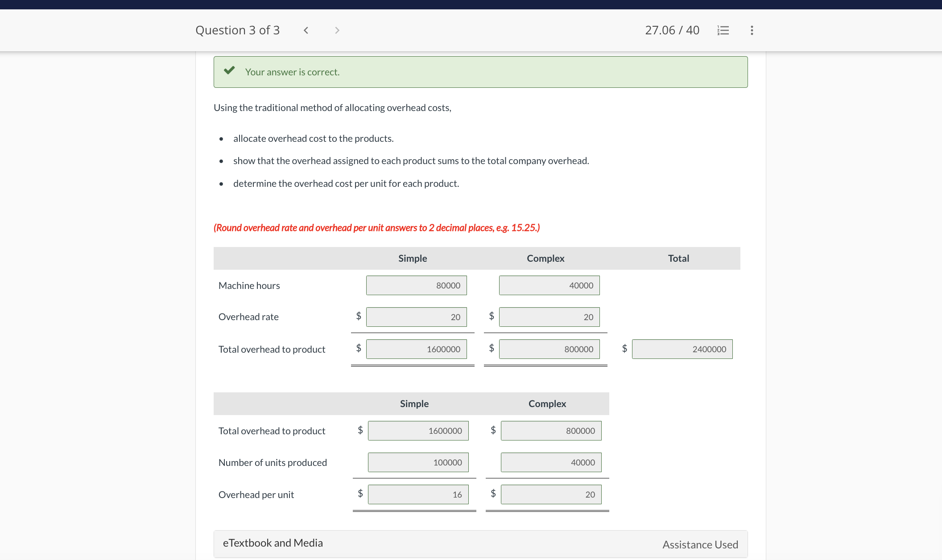Select Complex overhead rate input
This screenshot has height=560, width=942.
coord(549,317)
